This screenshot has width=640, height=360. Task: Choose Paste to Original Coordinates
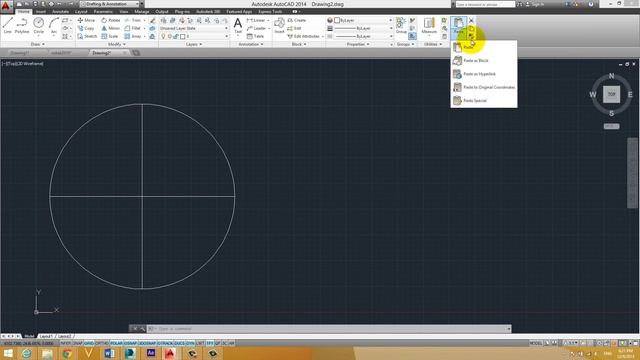point(484,87)
